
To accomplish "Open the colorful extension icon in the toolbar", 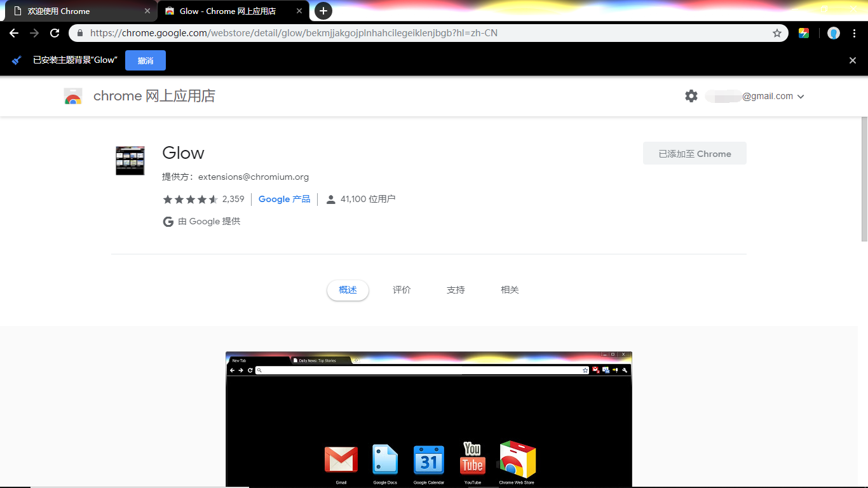I will (804, 33).
